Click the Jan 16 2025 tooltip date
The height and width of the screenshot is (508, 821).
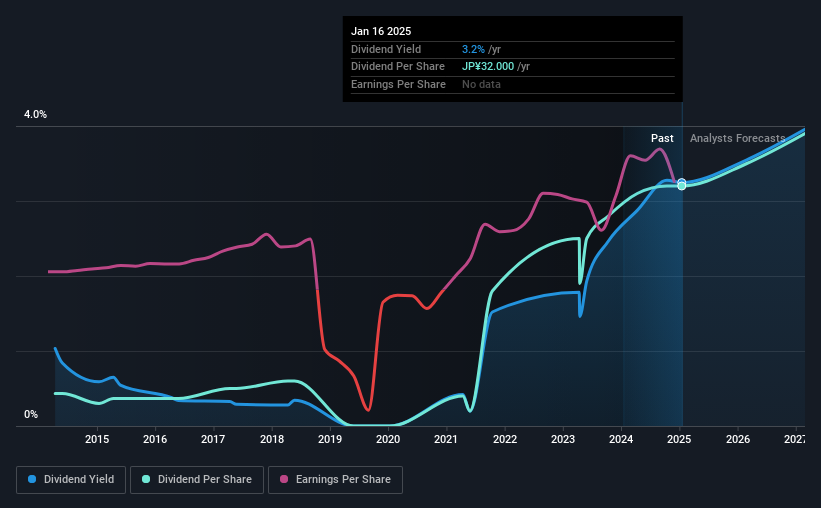click(381, 31)
